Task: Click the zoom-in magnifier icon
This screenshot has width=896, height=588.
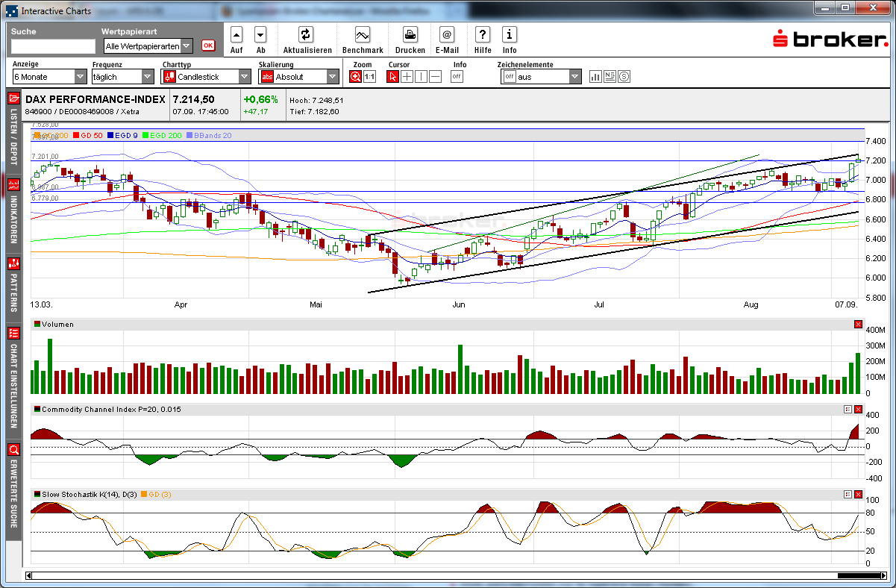Action: click(x=356, y=76)
